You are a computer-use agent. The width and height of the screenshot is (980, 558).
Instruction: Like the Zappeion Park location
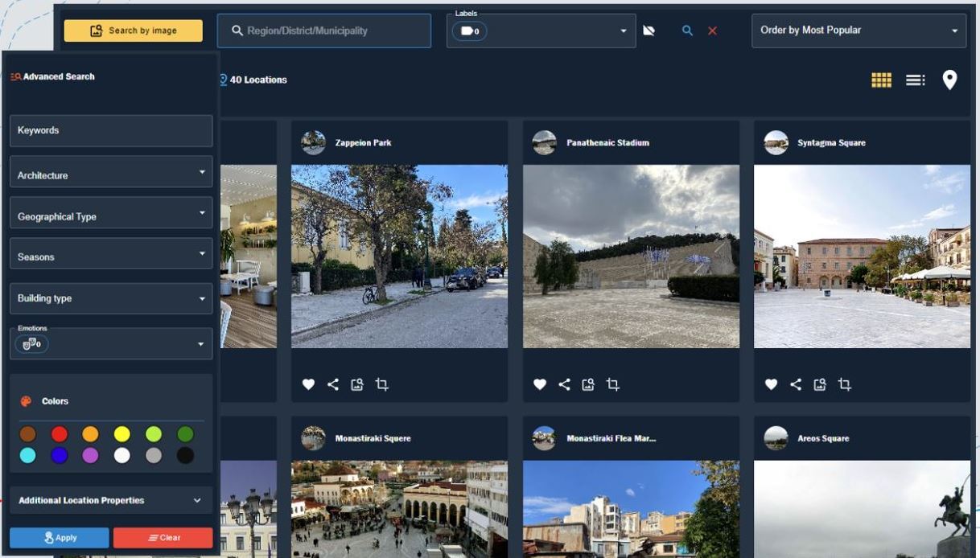(x=308, y=384)
